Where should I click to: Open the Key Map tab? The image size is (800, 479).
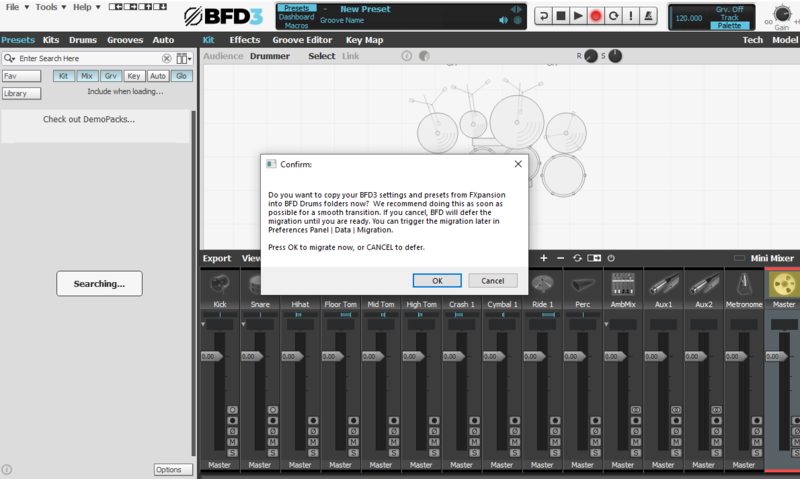click(x=364, y=40)
